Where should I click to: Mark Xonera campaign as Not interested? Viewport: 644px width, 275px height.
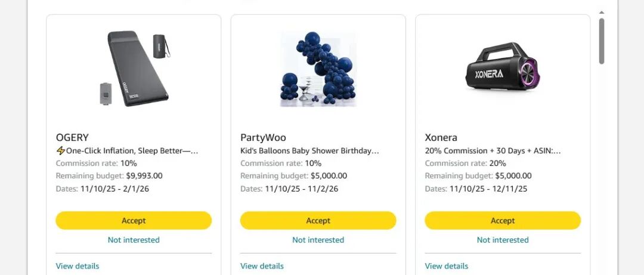[x=503, y=240]
